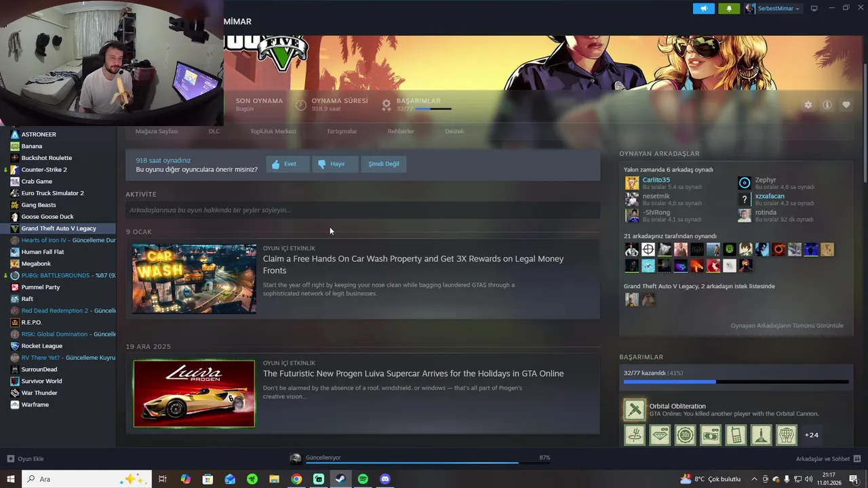The width and height of the screenshot is (868, 488).
Task: Open friend -ShiRong profile
Action: click(656, 213)
